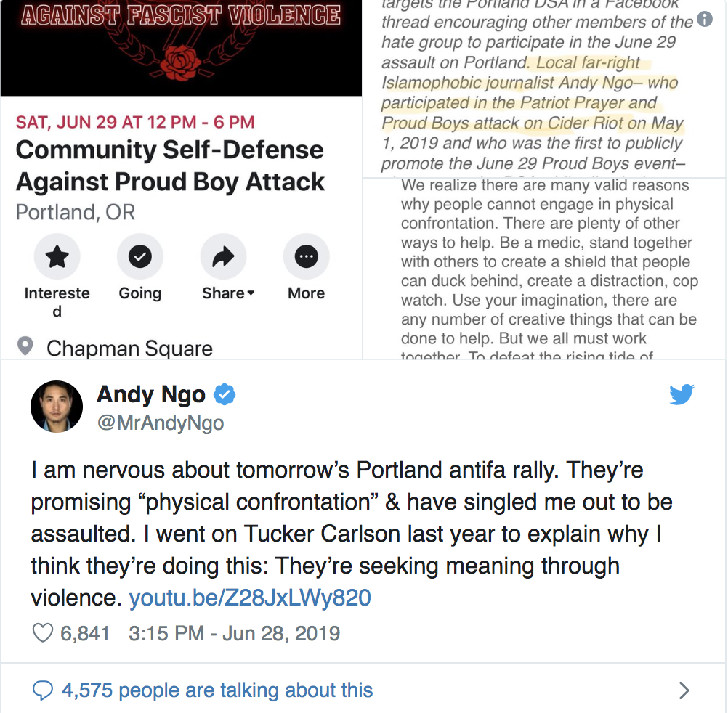Image resolution: width=728 pixels, height=713 pixels.
Task: Expand conversation with right chevron arrow
Action: click(684, 690)
